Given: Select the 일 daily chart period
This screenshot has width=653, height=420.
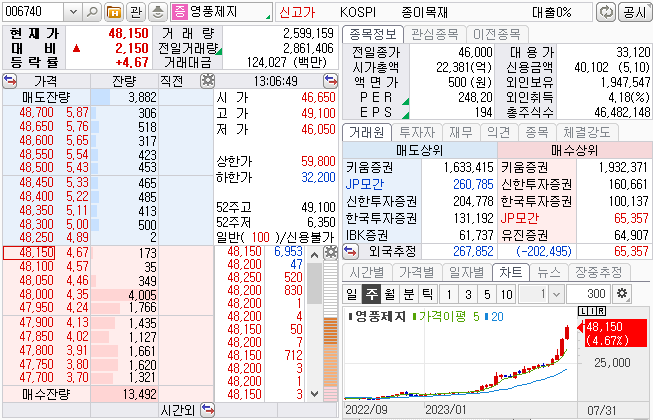Looking at the screenshot, I should tap(351, 294).
